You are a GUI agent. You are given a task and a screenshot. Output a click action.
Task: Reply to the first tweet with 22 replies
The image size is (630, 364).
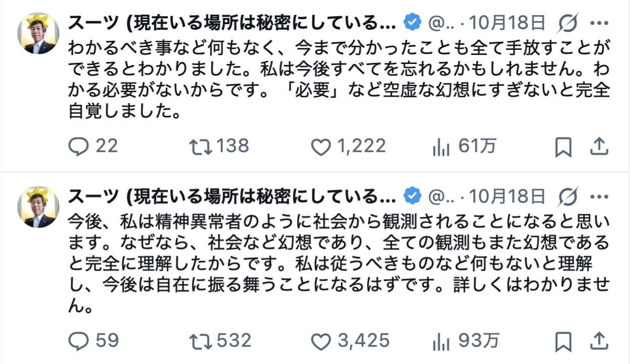(78, 146)
